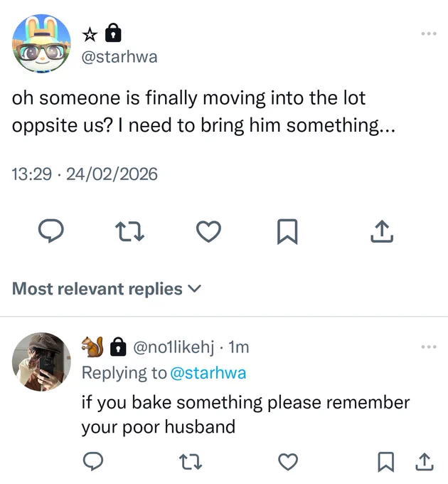Viewport: 448px width, 484px height.
Task: Open @no1likehj handle profile
Action: click(x=174, y=347)
